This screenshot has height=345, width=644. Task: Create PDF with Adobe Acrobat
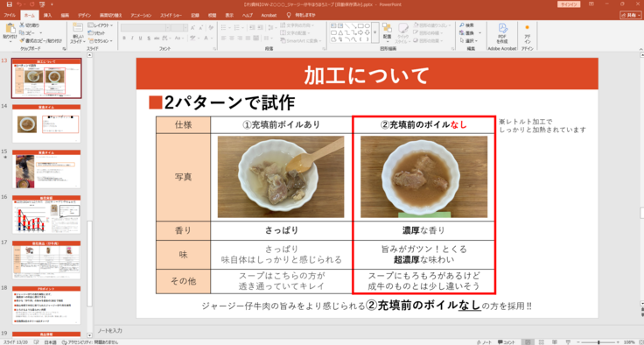pos(502,33)
